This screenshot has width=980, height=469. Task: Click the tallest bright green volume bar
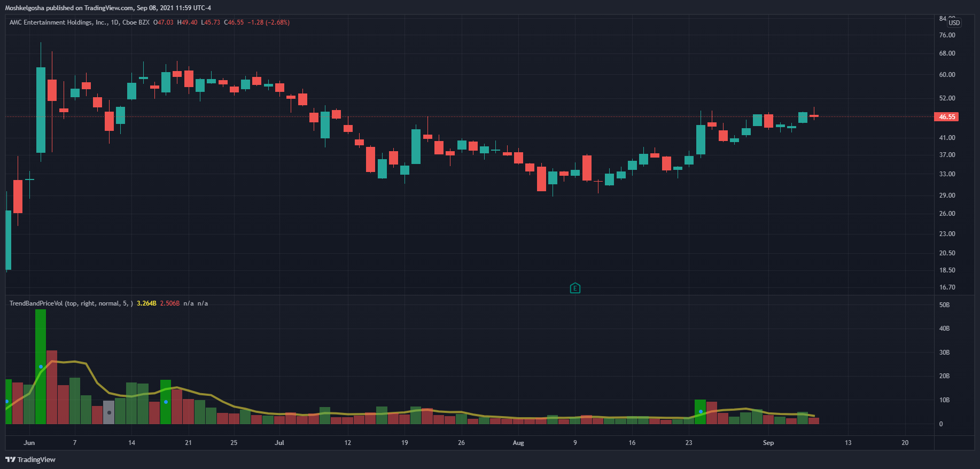click(x=41, y=366)
